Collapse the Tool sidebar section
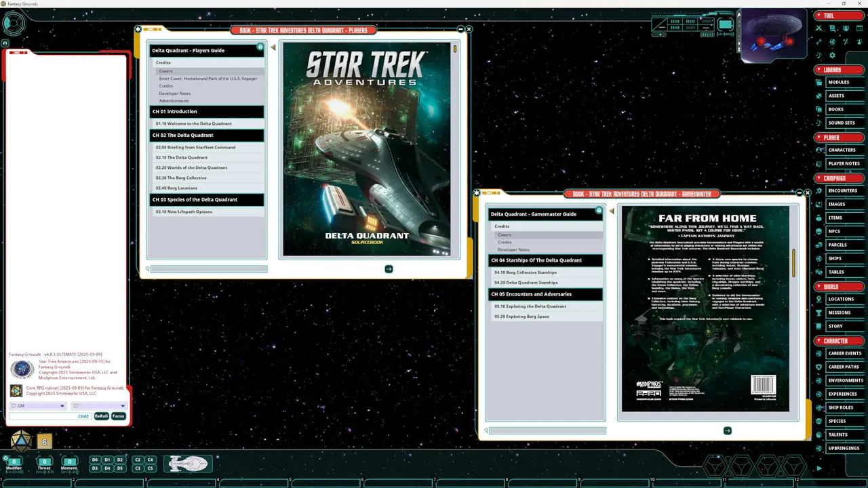 [x=839, y=16]
